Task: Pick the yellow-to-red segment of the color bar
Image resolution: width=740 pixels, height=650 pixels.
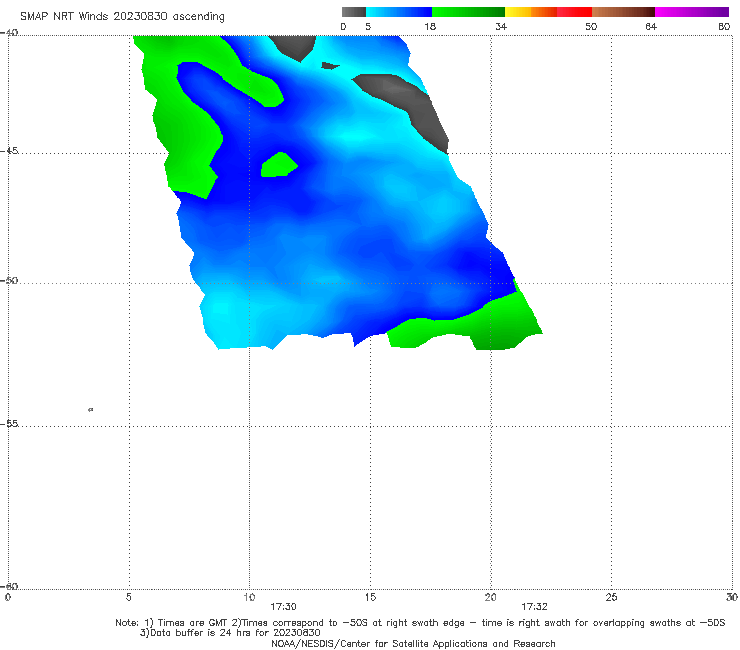Action: 548,12
